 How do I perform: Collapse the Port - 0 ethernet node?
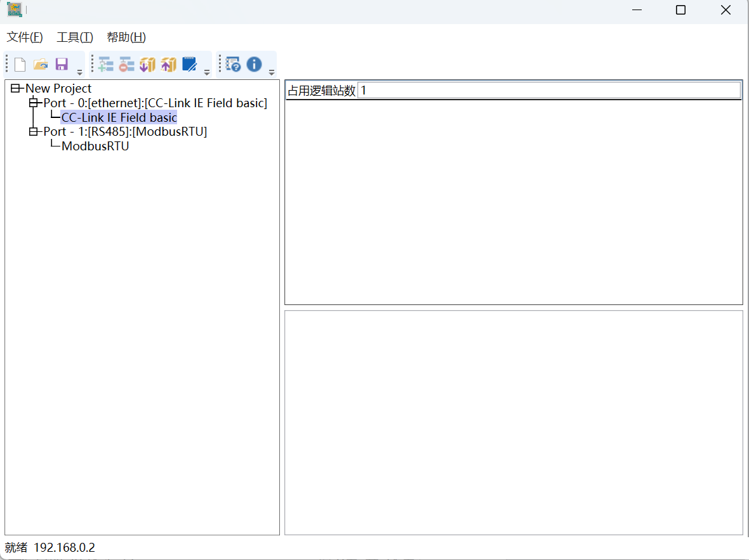pyautogui.click(x=34, y=103)
